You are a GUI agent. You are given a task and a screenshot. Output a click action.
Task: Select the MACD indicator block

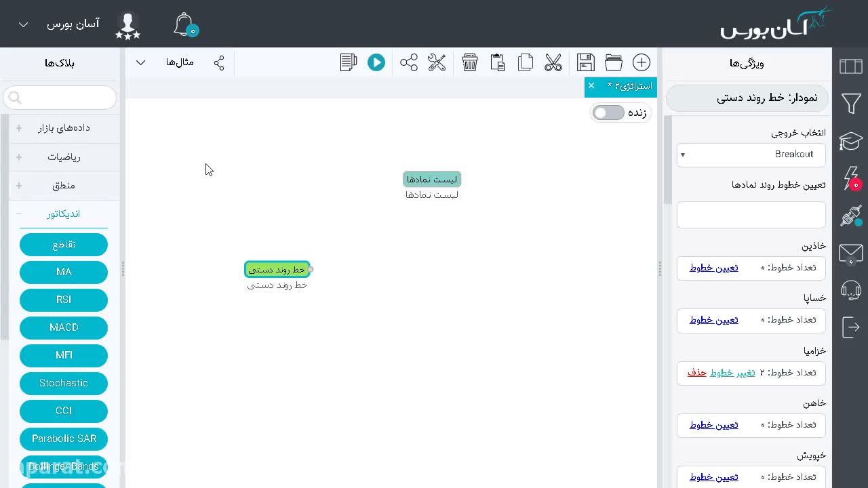point(64,327)
